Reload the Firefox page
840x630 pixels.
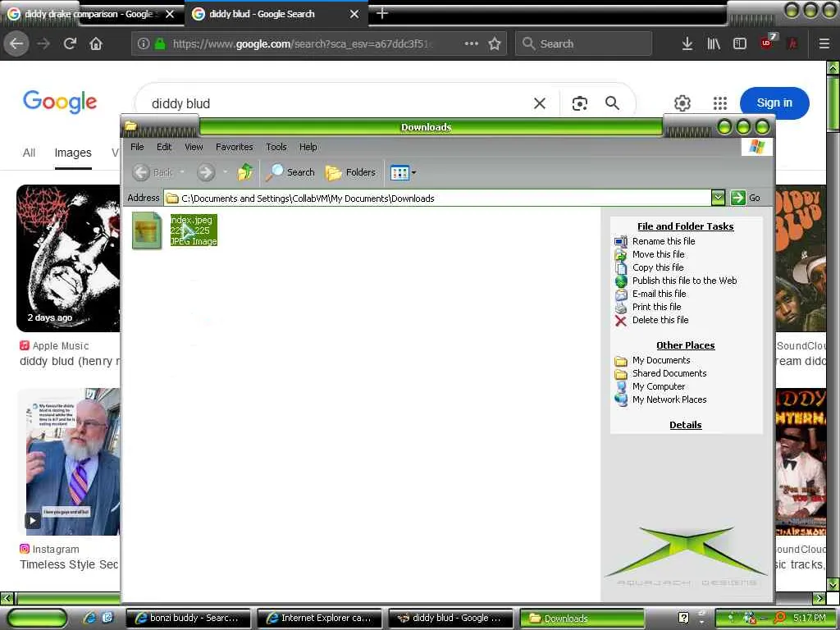point(70,43)
